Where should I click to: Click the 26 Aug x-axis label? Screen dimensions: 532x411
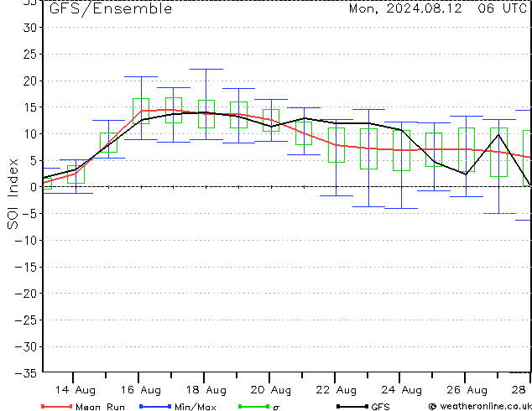coord(467,390)
